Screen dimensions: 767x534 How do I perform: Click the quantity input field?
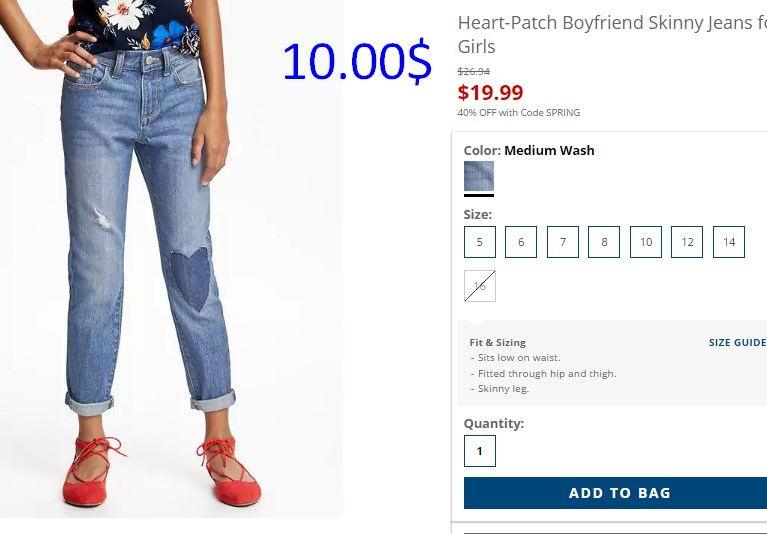point(479,451)
